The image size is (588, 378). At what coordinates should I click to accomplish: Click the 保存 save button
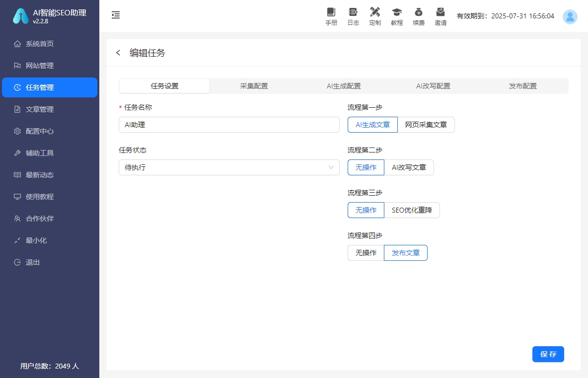[548, 354]
